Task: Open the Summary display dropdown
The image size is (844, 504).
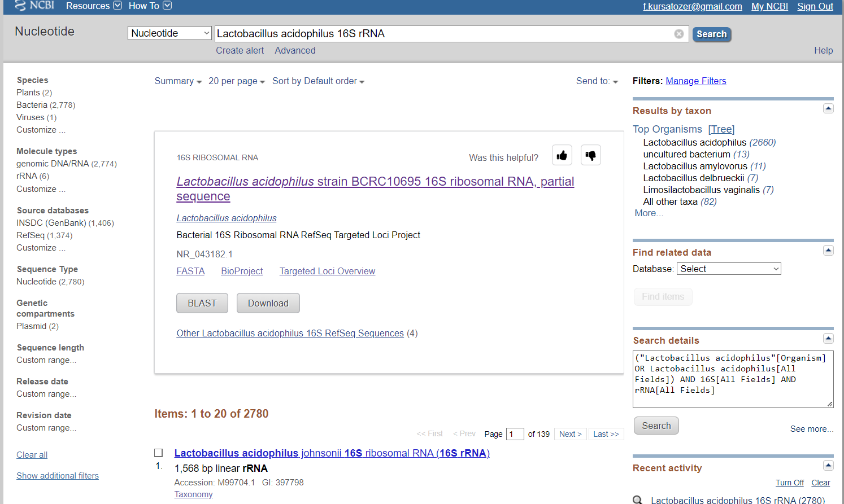Action: (178, 81)
